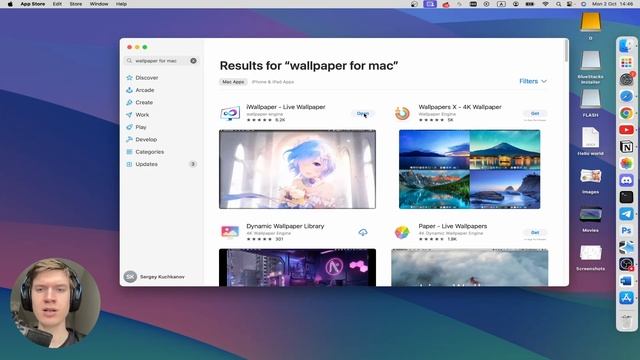Open Telegram from the Dock

point(626,213)
